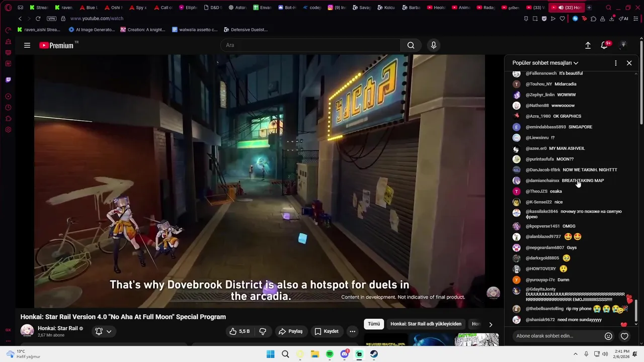Image resolution: width=644 pixels, height=362 pixels.
Task: Open a new browser tab
Action: pyautogui.click(x=589, y=8)
